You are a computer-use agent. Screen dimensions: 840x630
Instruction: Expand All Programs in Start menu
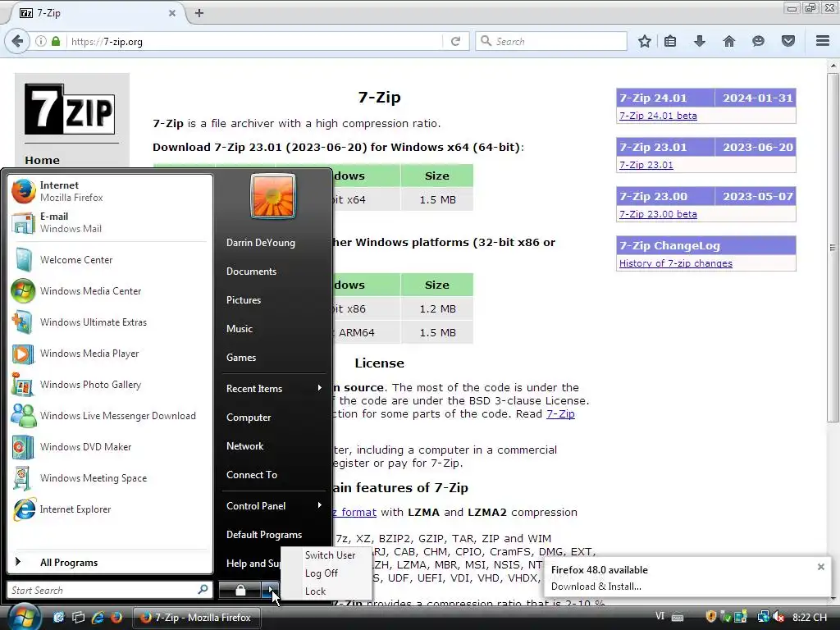tap(110, 563)
